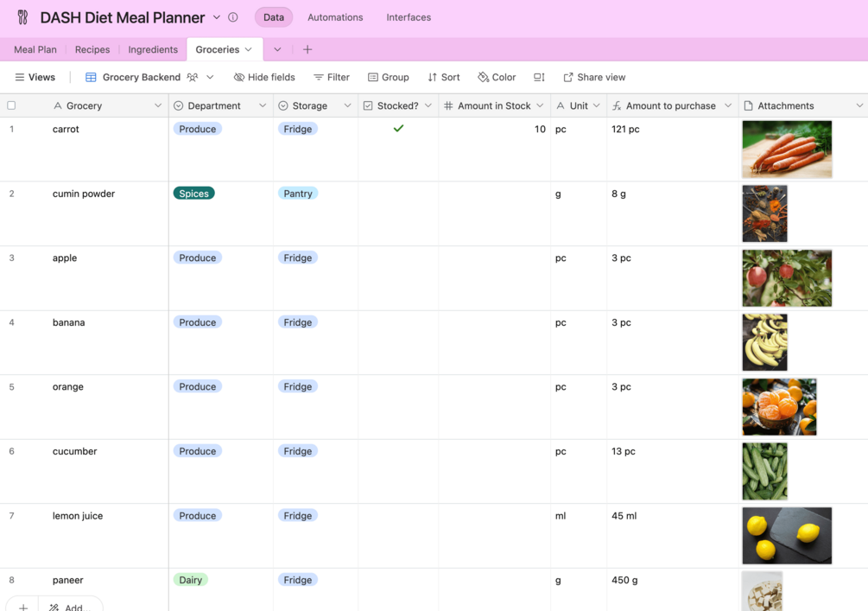Image resolution: width=868 pixels, height=611 pixels.
Task: Toggle the select all rows checkbox
Action: coord(11,105)
